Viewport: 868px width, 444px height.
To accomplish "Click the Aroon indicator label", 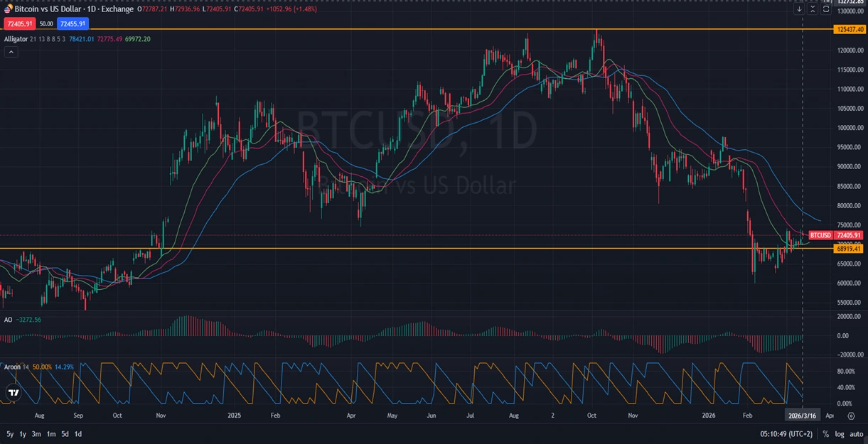I will [x=12, y=366].
